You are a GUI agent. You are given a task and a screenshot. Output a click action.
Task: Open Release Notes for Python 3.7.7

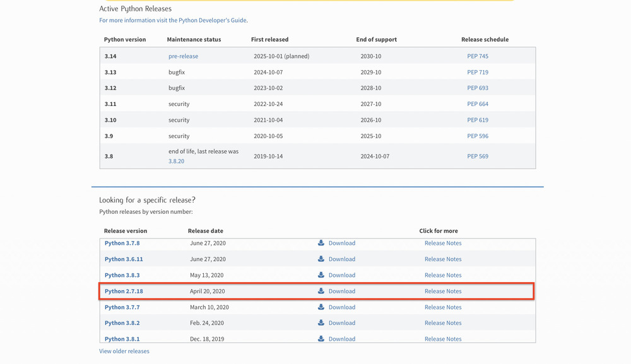(x=442, y=307)
